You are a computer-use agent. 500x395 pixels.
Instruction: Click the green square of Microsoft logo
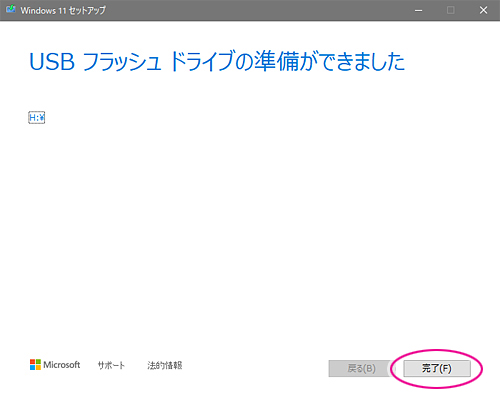[x=38, y=362]
